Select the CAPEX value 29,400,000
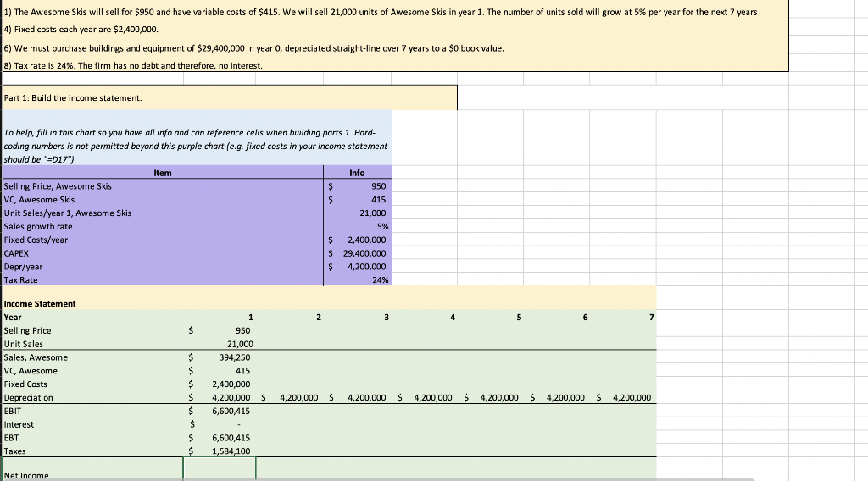 [x=357, y=253]
